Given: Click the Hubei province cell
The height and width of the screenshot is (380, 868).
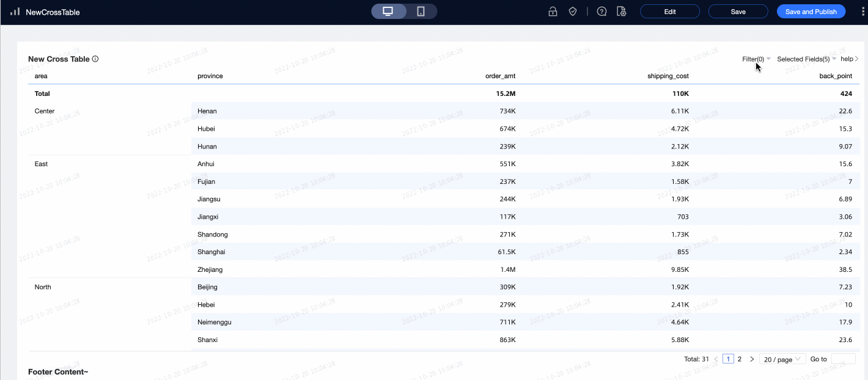Looking at the screenshot, I should 206,129.
